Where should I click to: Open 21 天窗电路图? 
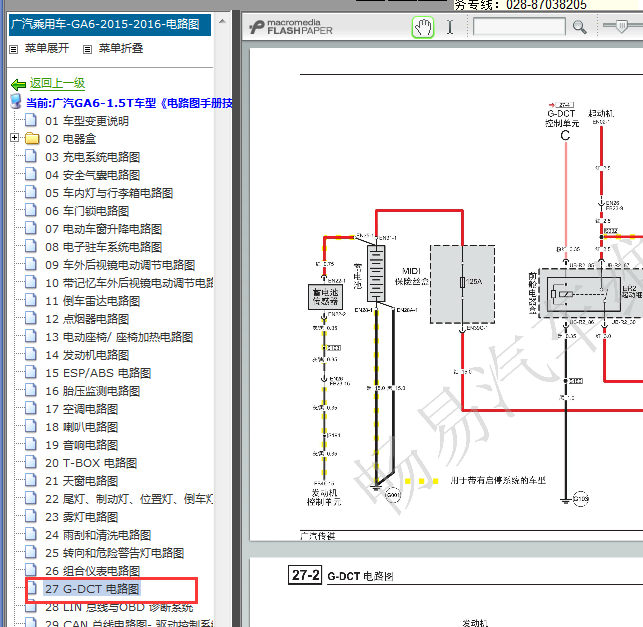tap(82, 481)
